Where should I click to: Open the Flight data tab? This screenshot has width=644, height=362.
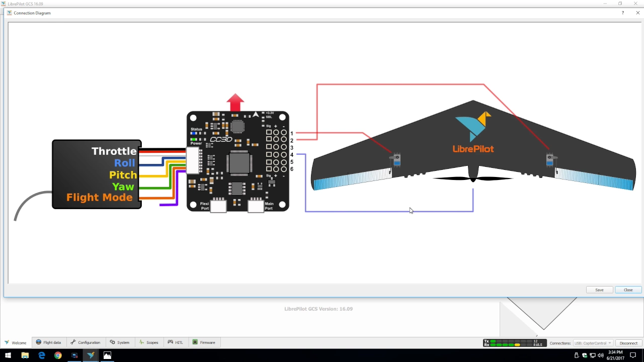coord(49,342)
